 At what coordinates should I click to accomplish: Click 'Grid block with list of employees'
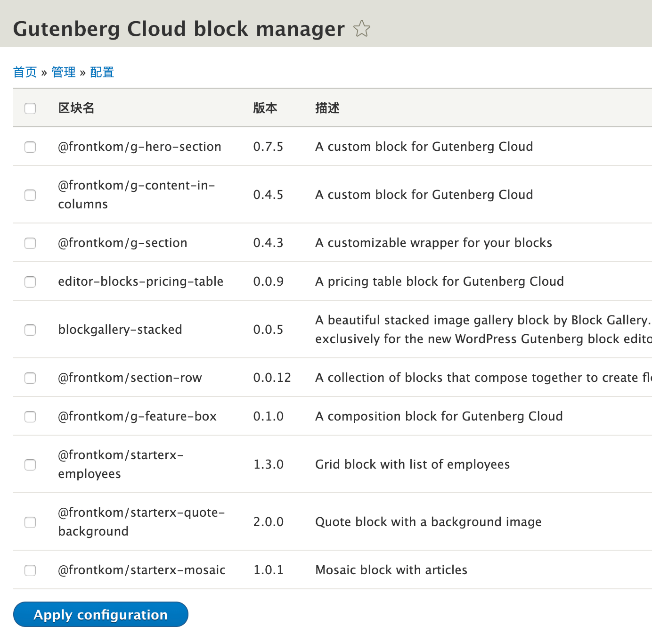tap(413, 464)
